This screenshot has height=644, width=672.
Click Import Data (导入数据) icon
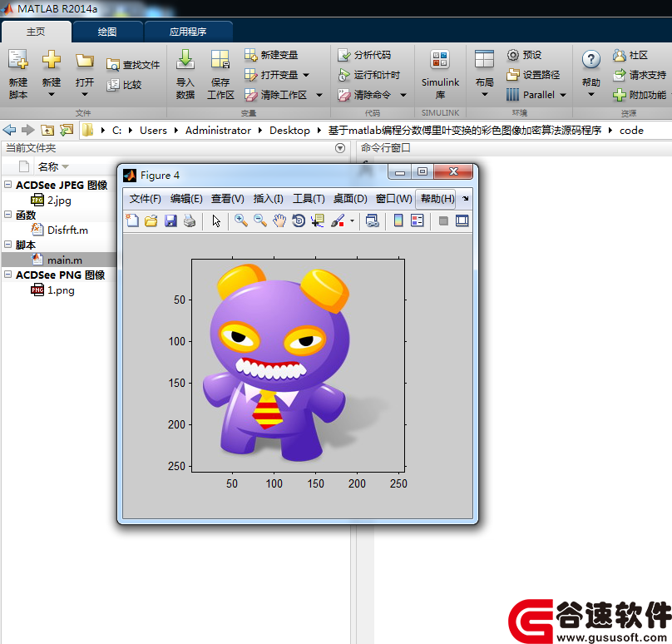(x=185, y=60)
